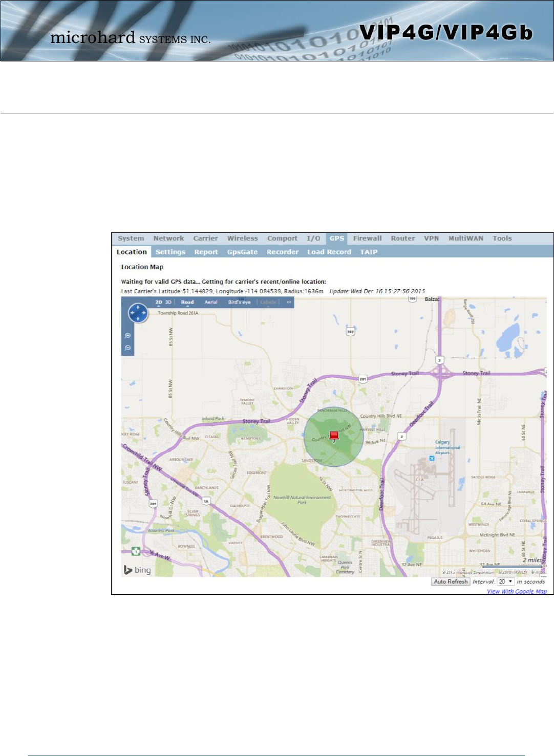Click the Waiting for valid GPS data message
554x756 pixels.
pos(223,282)
